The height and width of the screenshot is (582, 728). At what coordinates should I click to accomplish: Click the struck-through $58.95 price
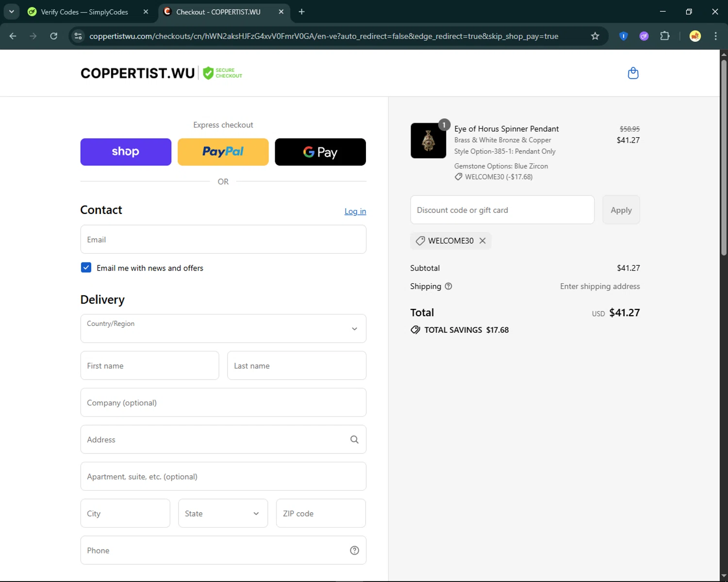629,129
